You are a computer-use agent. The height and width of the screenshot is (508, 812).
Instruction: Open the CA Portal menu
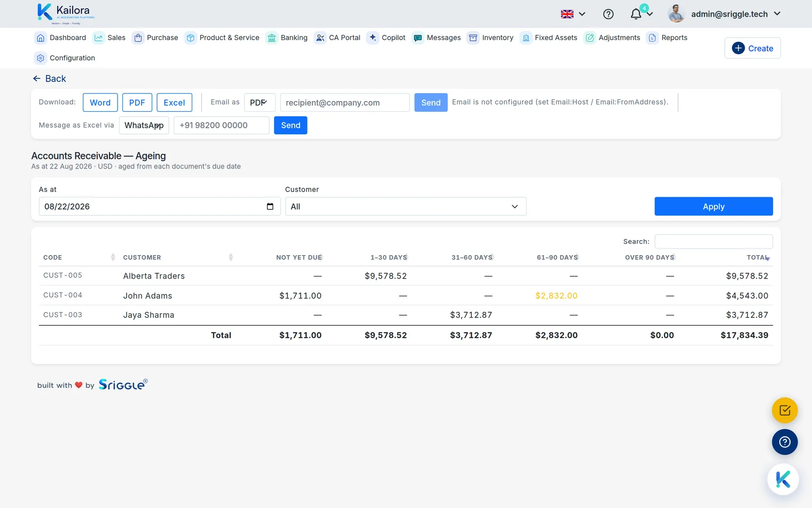coord(338,37)
